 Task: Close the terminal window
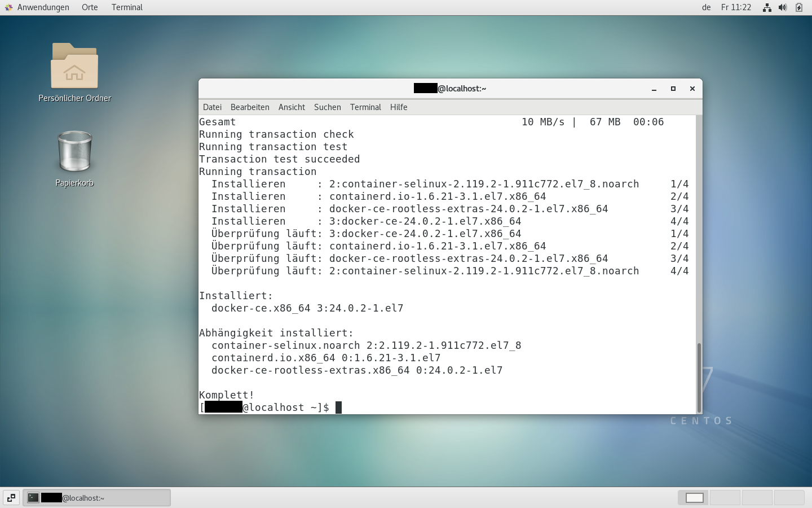pyautogui.click(x=692, y=89)
